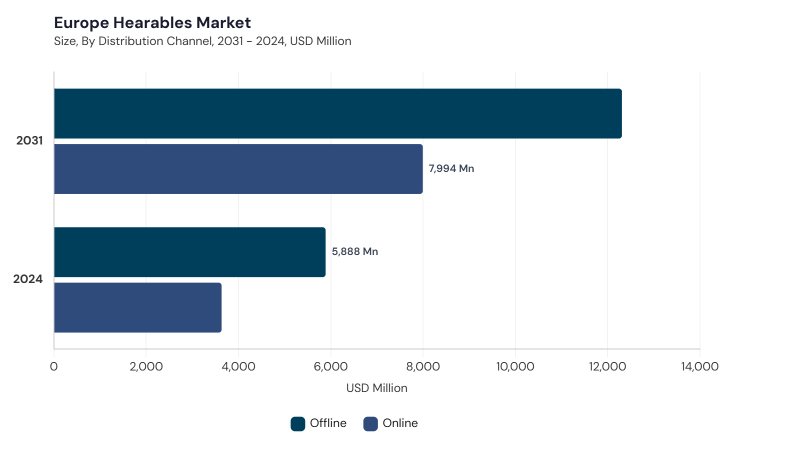This screenshot has height=450, width=800.
Task: Click the 2031 y-axis label
Action: click(30, 140)
